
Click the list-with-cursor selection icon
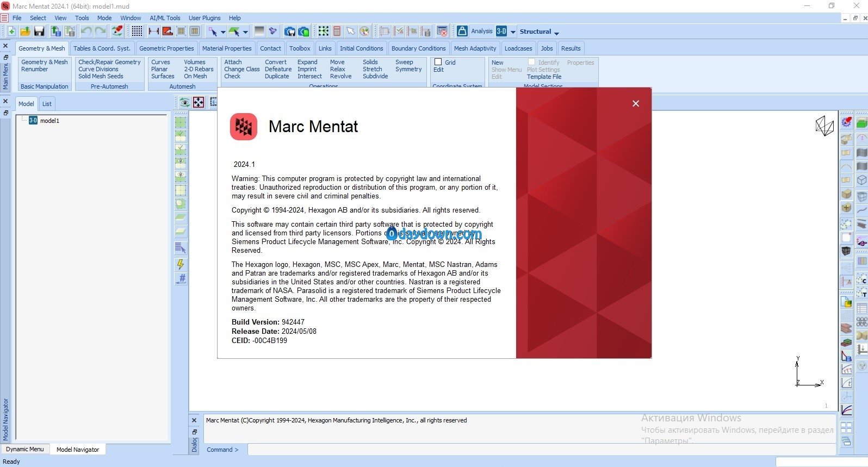[181, 248]
